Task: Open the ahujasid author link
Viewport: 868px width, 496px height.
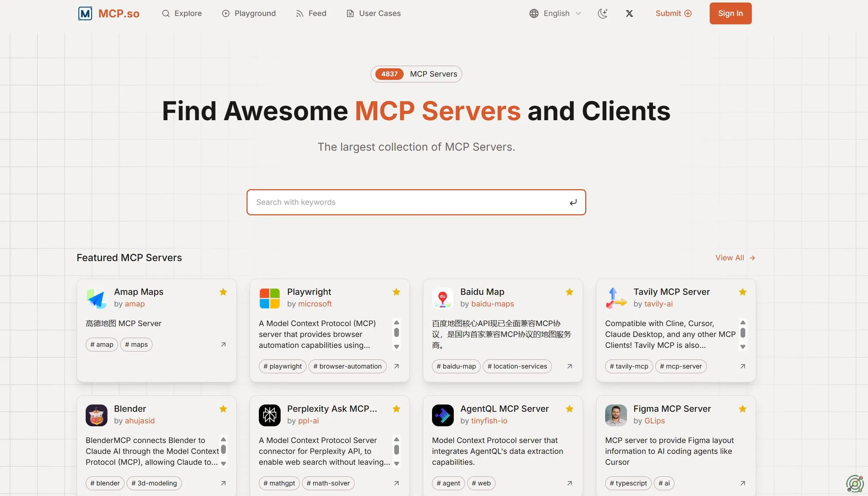Action: 140,421
